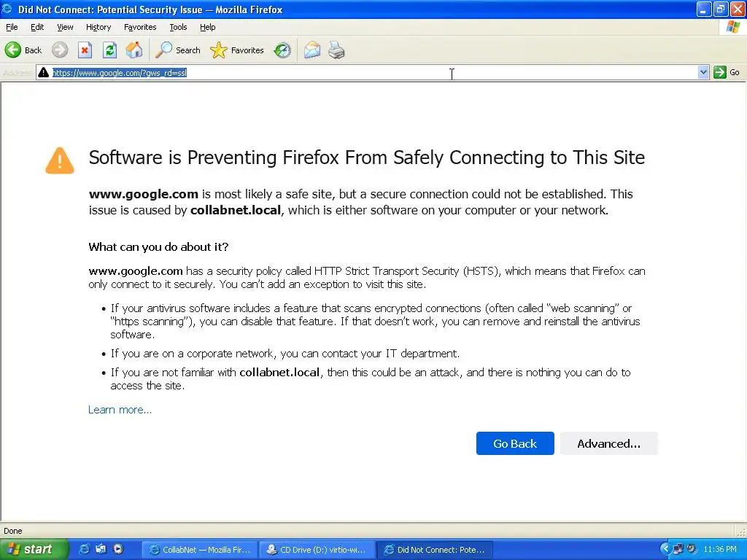Click the window resize grip in the status bar
The height and width of the screenshot is (560, 747).
point(741,532)
